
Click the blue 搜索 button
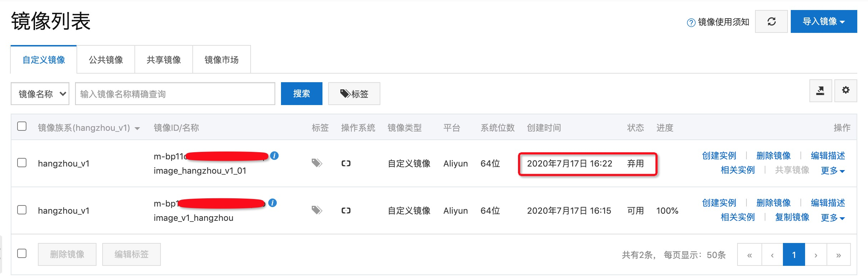point(301,94)
